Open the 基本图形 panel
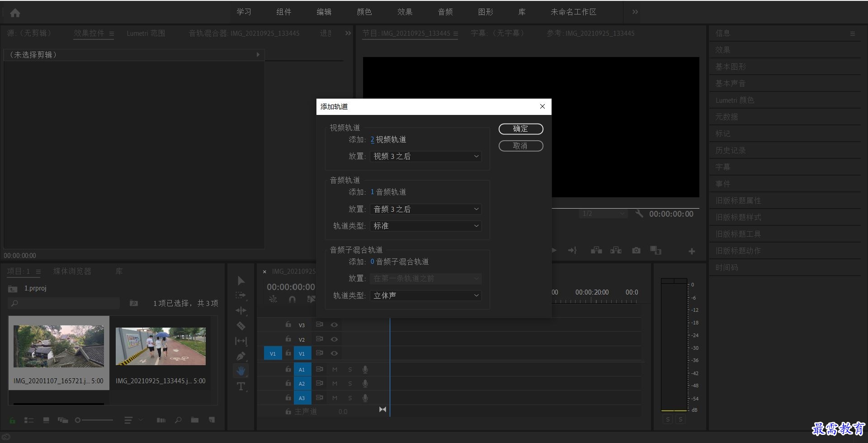The height and width of the screenshot is (443, 868). (x=731, y=67)
